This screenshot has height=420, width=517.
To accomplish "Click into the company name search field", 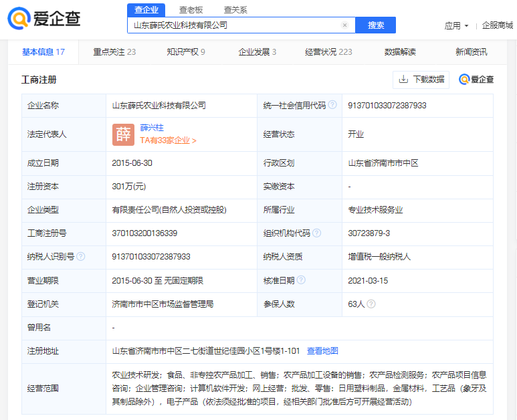I will pyautogui.click(x=234, y=25).
